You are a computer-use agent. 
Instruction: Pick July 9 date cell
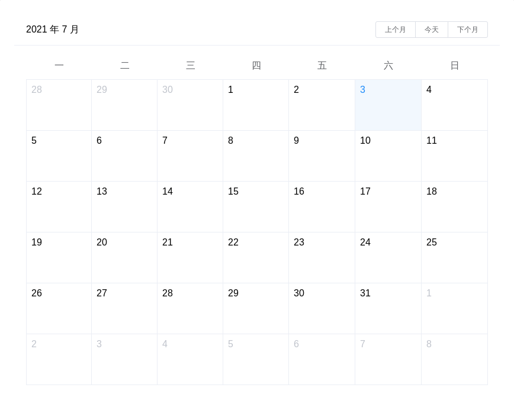(322, 156)
